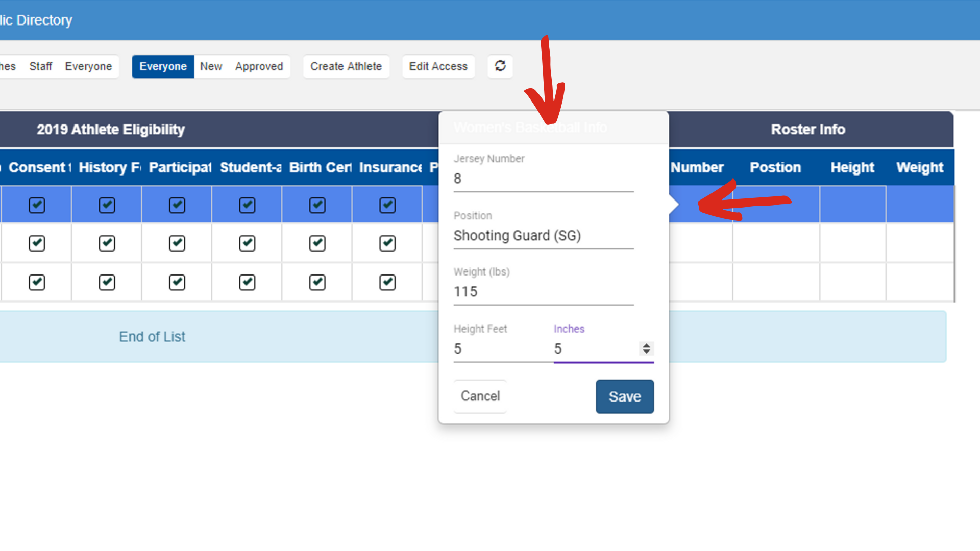Viewport: 980px width, 551px height.
Task: Cancel the roster info popup
Action: [480, 396]
